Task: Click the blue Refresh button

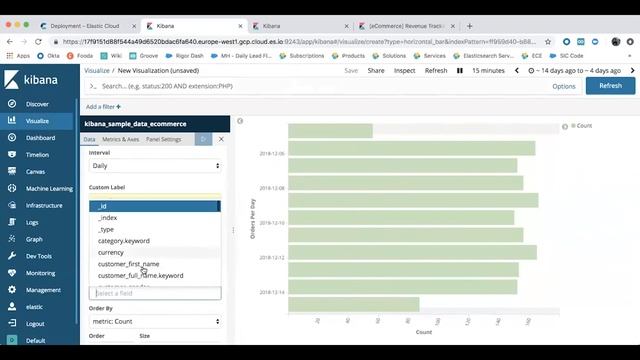Action: [611, 86]
